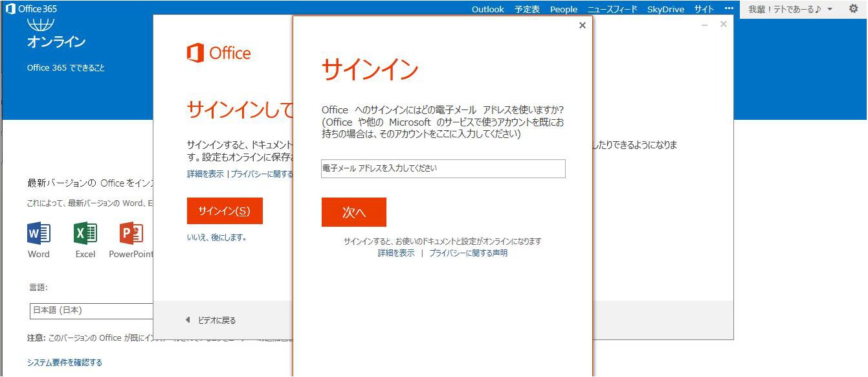Open the settings gear icon

pos(853,9)
